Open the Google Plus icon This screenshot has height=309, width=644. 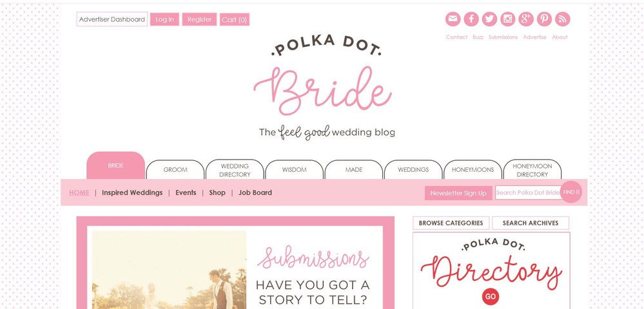pyautogui.click(x=526, y=19)
